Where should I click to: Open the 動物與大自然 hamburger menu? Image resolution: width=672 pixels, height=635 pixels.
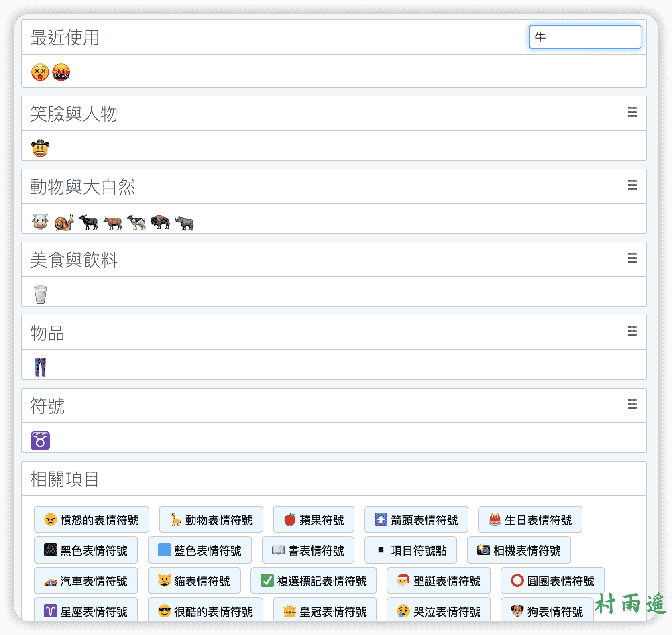pyautogui.click(x=632, y=185)
